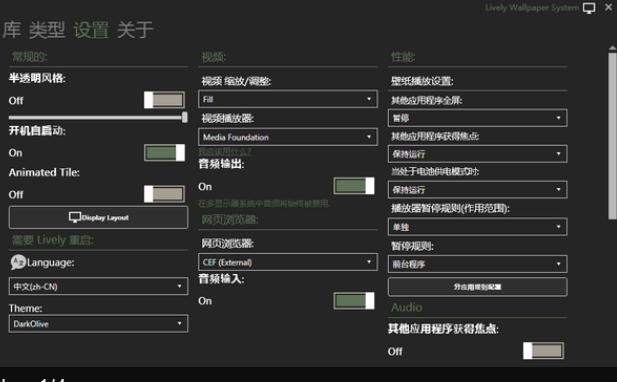Turn off 开机自启动 startup switch
The height and width of the screenshot is (382, 617).
(x=164, y=153)
